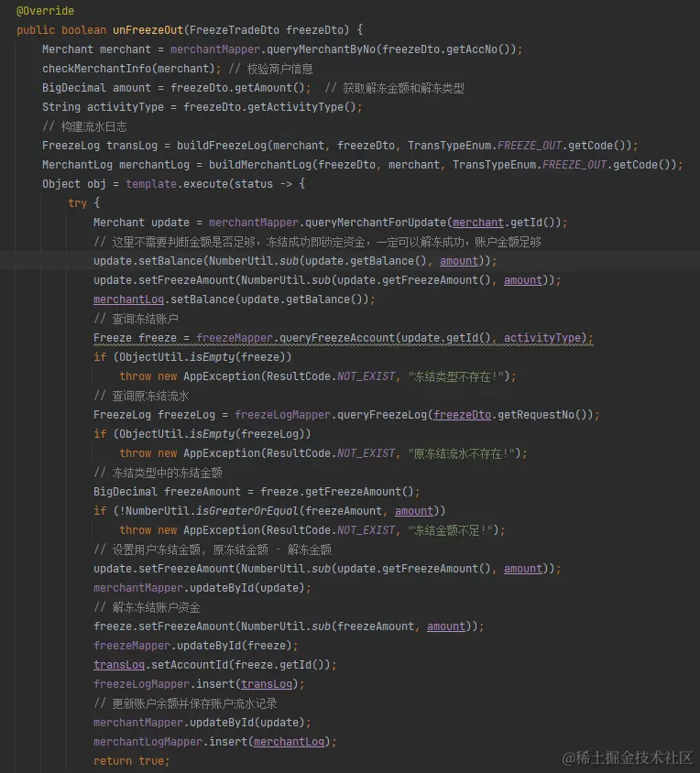Click comment // 冻结类型中的冻结金额
This screenshot has width=700, height=773.
158,473
